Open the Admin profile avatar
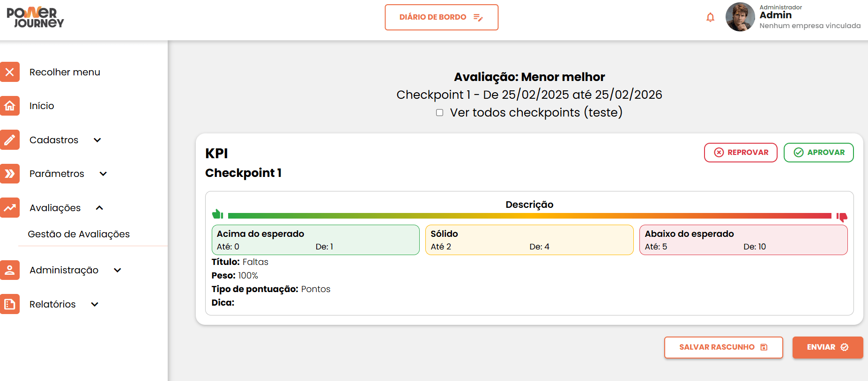 click(740, 17)
